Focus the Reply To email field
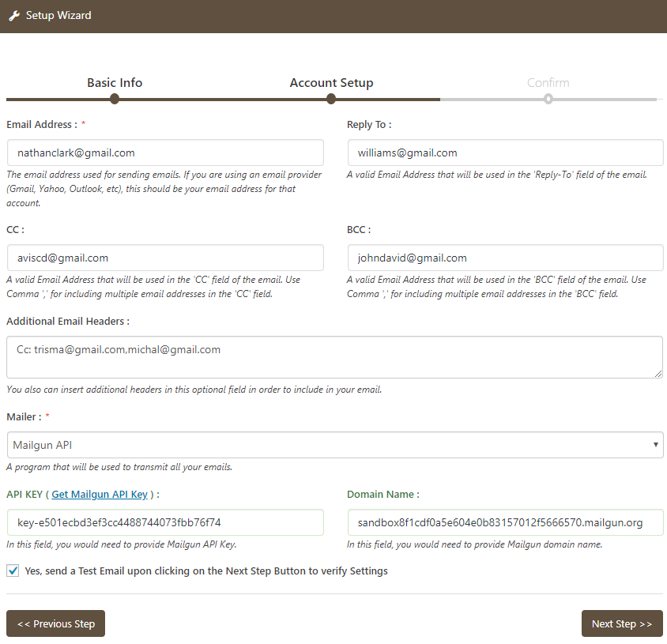 pos(505,153)
